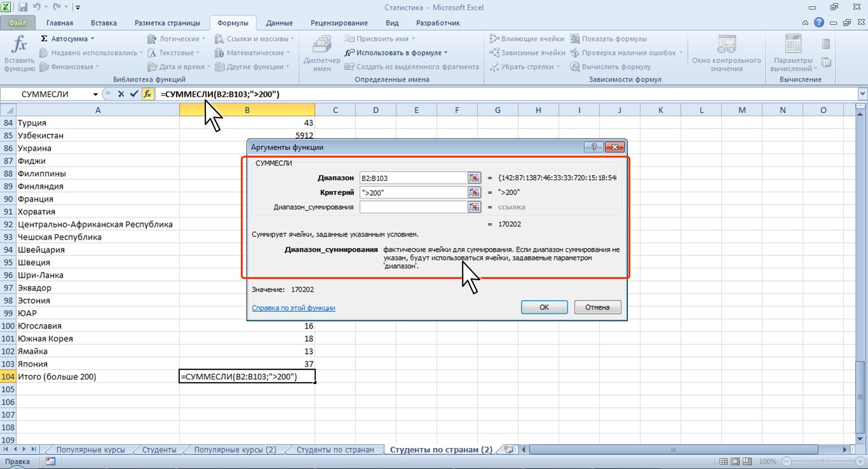Switch to Студенты sheet tab
This screenshot has height=469, width=868.
pyautogui.click(x=159, y=450)
